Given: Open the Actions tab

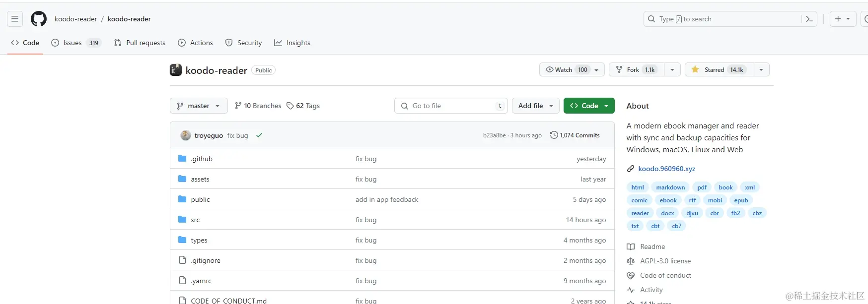Looking at the screenshot, I should point(196,43).
